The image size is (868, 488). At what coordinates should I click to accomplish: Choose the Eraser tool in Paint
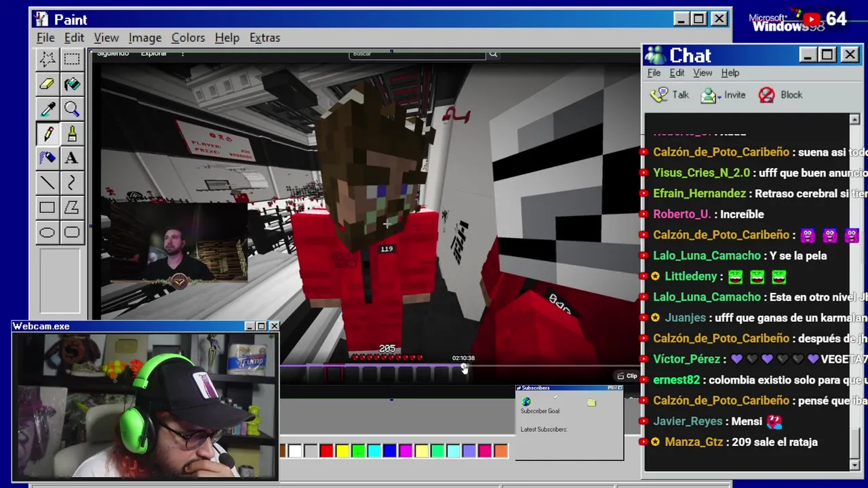pos(47,84)
